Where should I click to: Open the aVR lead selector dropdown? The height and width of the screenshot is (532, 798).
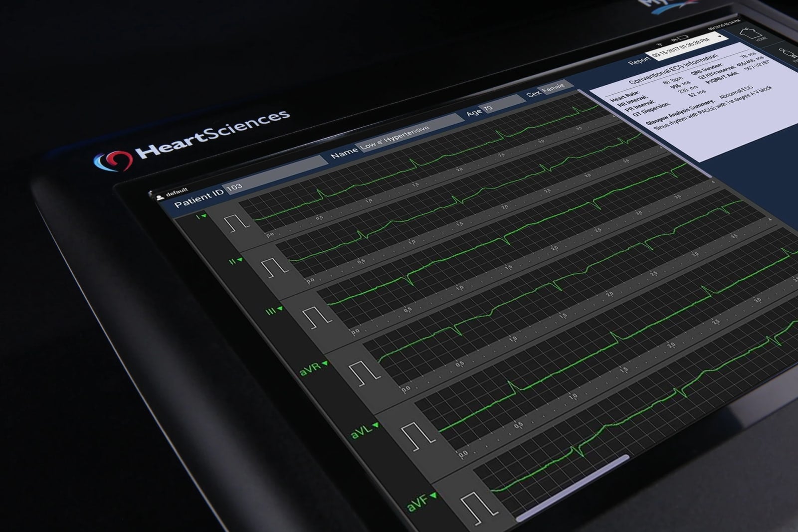[x=314, y=368]
